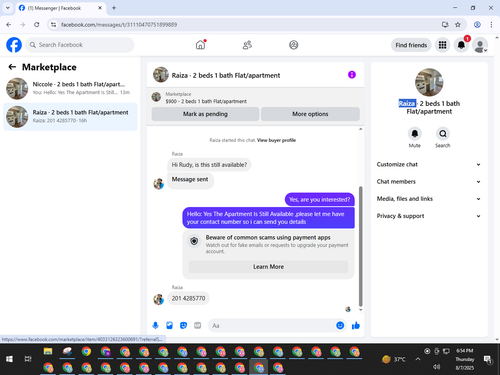The height and width of the screenshot is (375, 500).
Task: Click the 'Message sent' bubble
Action: click(190, 180)
